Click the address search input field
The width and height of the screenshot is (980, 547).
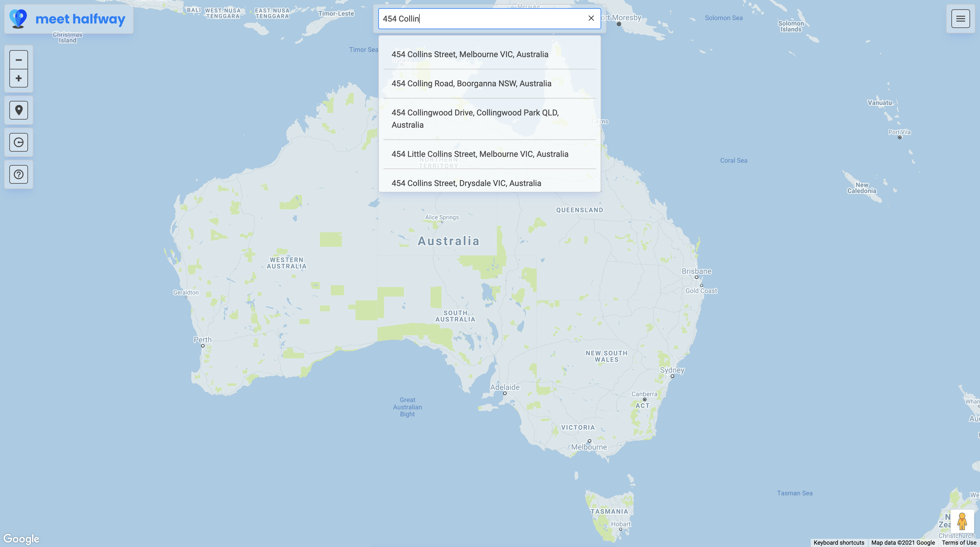479,19
